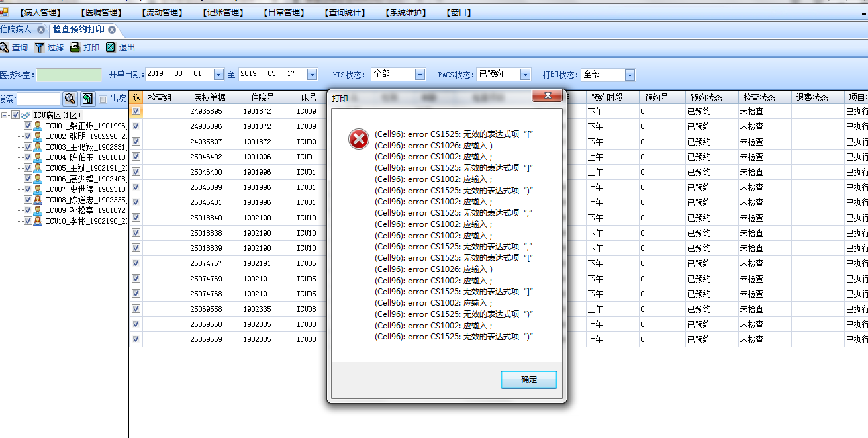Click patient avatar icon for ICU06_高少锋
The height and width of the screenshot is (438, 868).
pyautogui.click(x=38, y=179)
